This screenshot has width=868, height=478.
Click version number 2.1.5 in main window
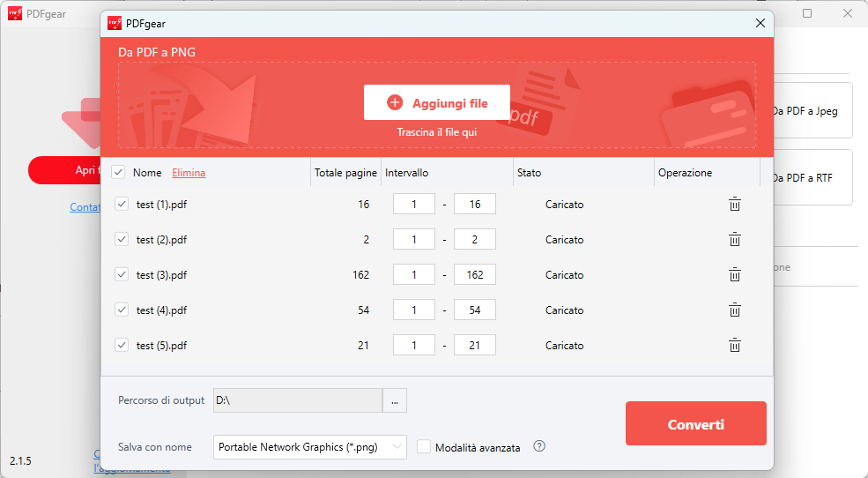20,461
